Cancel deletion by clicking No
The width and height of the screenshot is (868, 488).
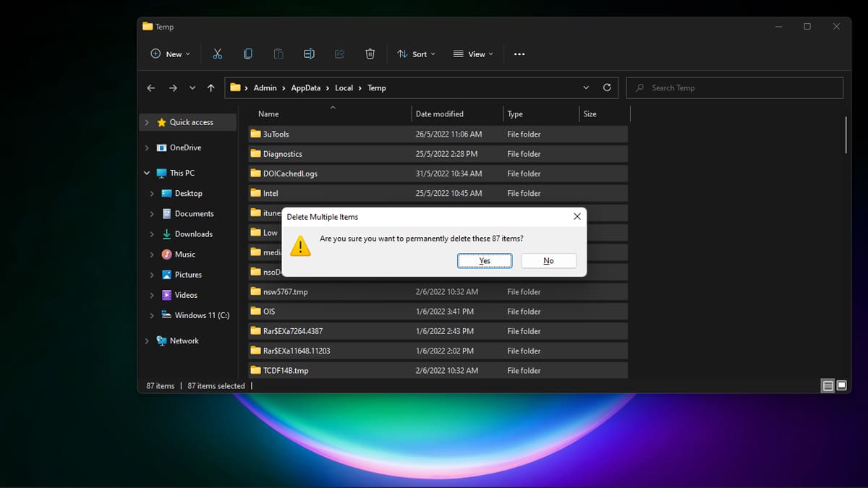[x=548, y=260]
